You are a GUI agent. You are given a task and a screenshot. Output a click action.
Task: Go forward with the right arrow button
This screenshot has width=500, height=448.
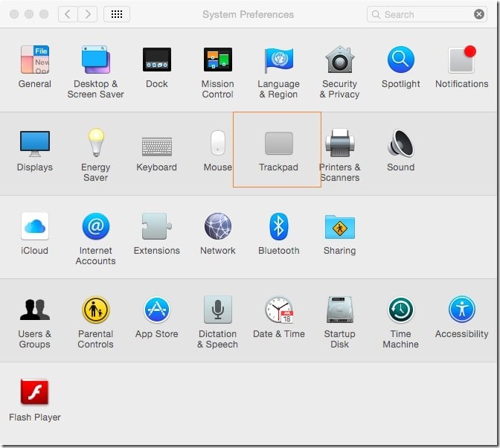[x=88, y=14]
